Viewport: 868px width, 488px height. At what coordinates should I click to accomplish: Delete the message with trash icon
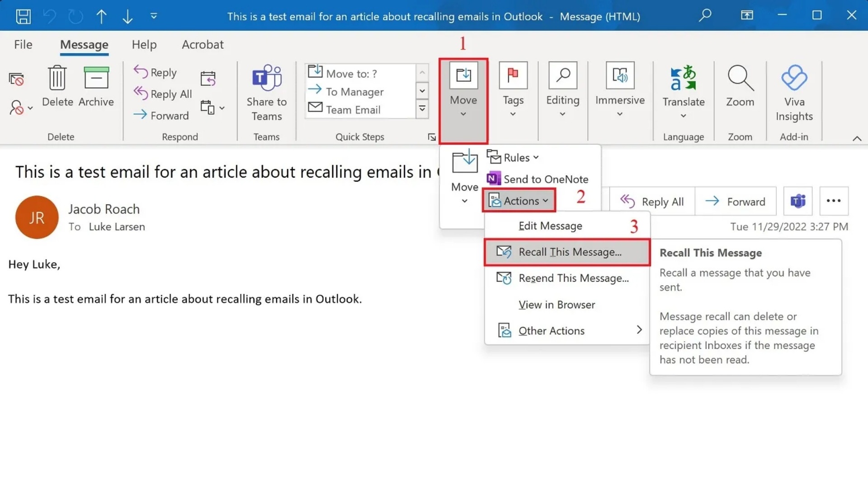(57, 86)
